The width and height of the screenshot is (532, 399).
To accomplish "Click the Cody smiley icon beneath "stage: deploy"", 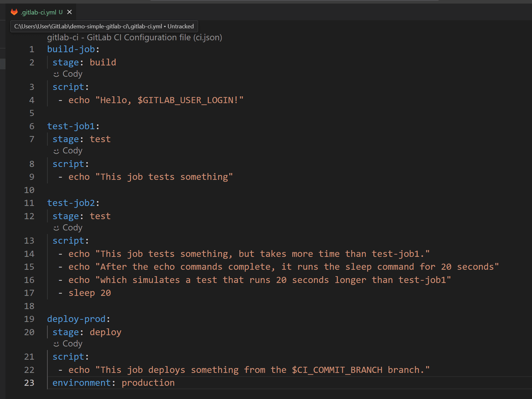I will pos(56,344).
